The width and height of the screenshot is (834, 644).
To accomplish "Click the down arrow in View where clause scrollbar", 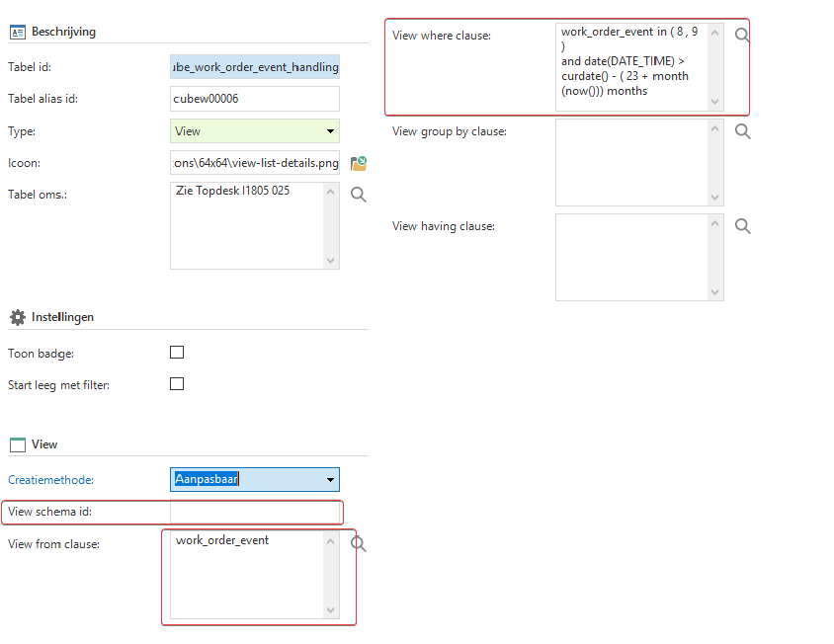I will point(715,102).
